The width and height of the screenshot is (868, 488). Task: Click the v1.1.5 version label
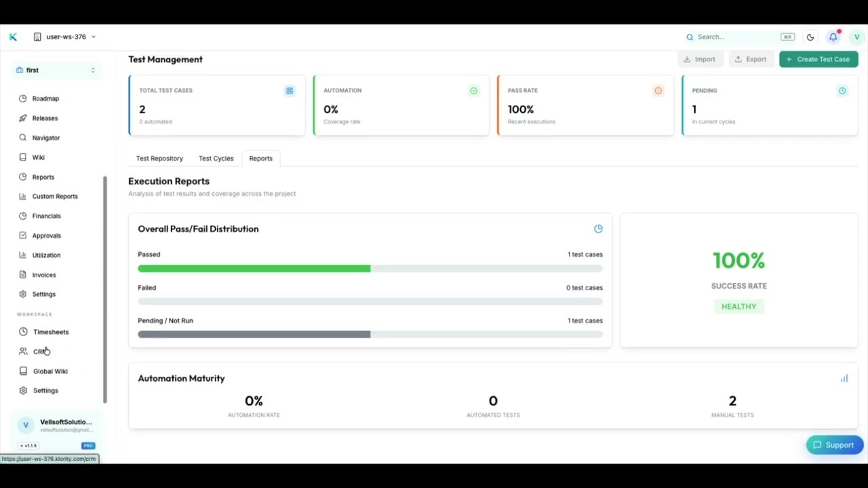(x=28, y=446)
